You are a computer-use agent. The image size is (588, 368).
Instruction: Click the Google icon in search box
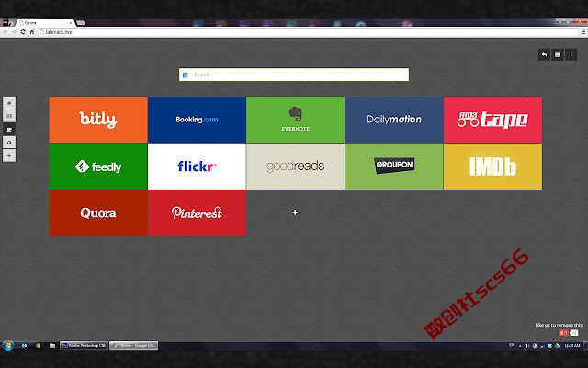[186, 75]
